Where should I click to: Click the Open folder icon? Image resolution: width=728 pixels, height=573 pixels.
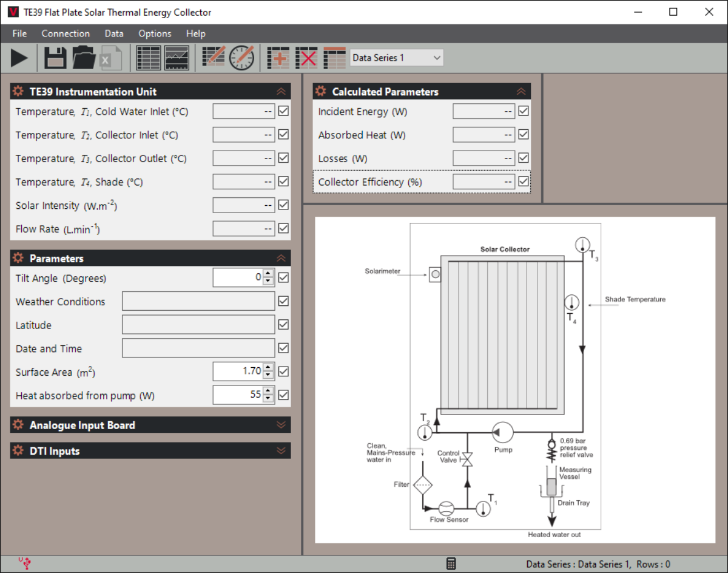pyautogui.click(x=84, y=58)
